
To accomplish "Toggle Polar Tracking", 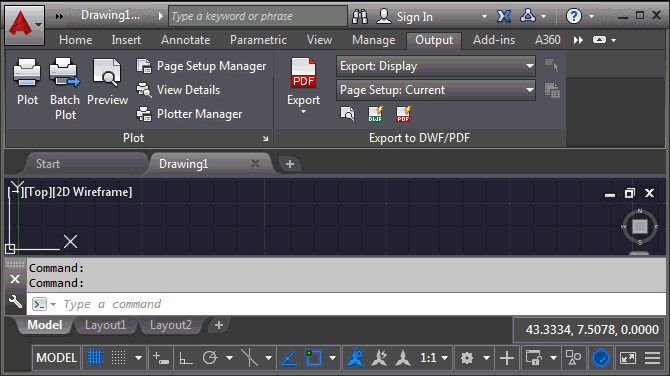I will [x=210, y=358].
